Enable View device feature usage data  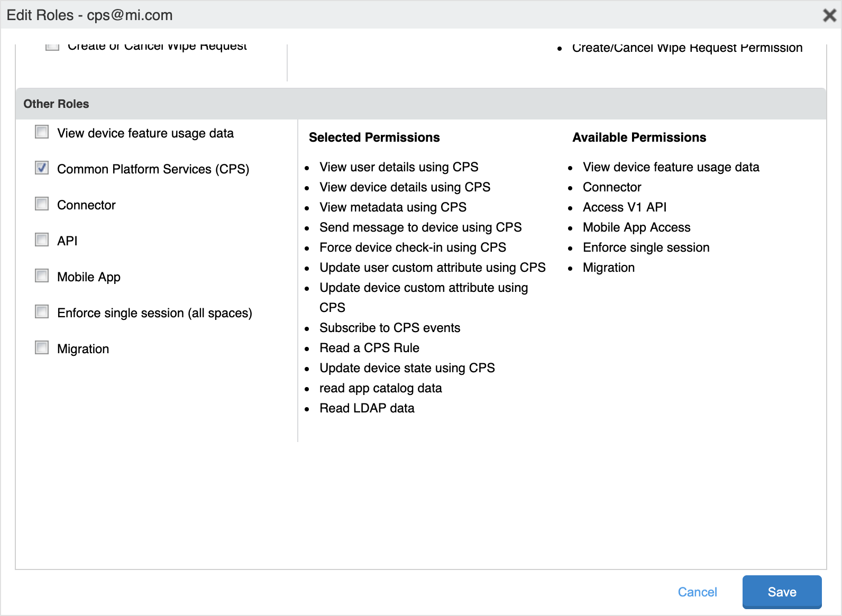pos(41,132)
